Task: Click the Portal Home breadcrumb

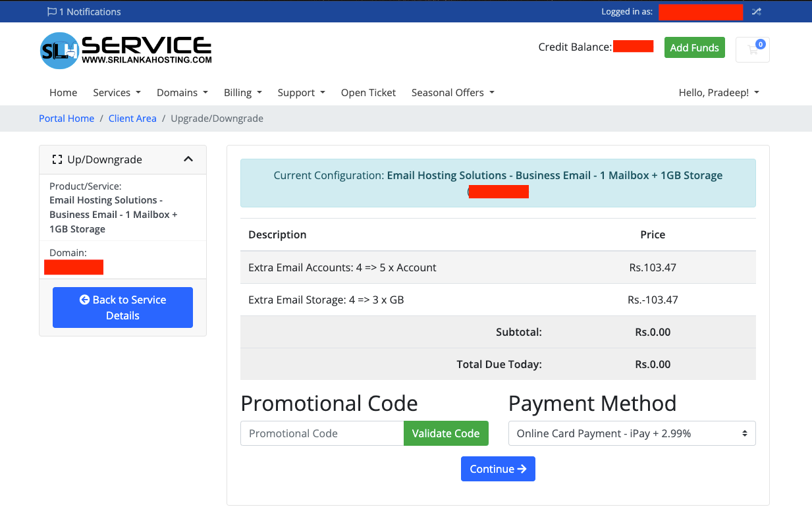Action: click(x=67, y=119)
